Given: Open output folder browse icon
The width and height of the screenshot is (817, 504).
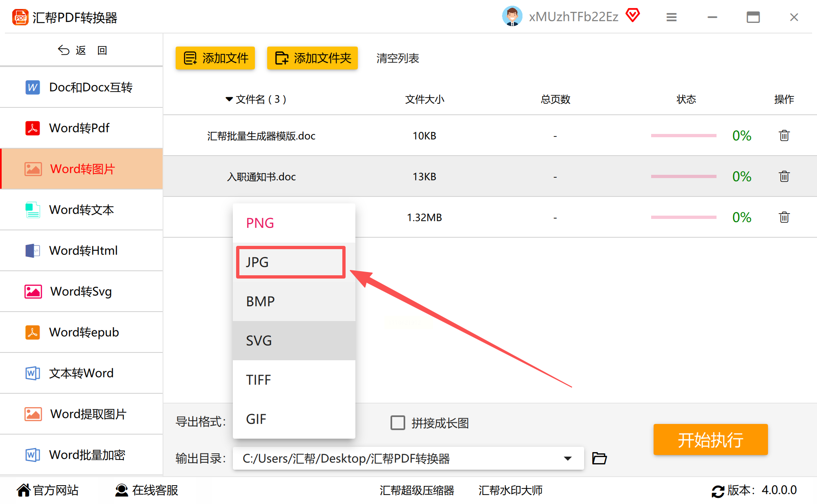Looking at the screenshot, I should (599, 458).
